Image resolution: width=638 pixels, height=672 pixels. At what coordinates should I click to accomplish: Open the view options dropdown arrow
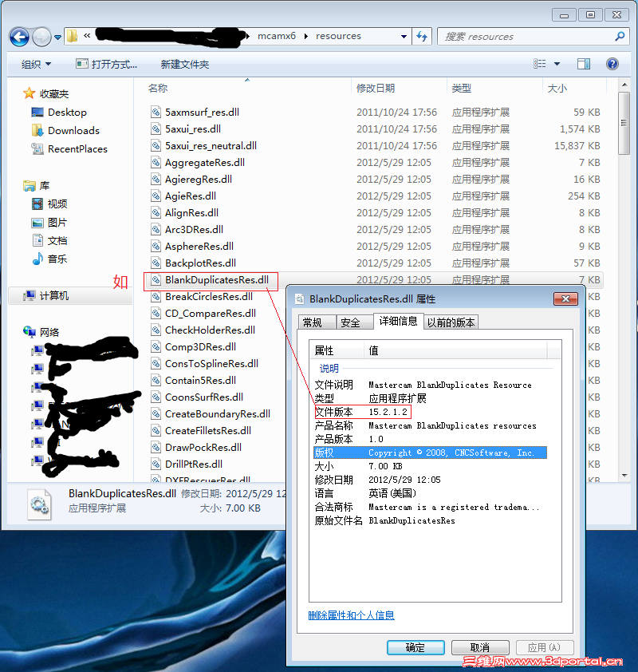557,64
